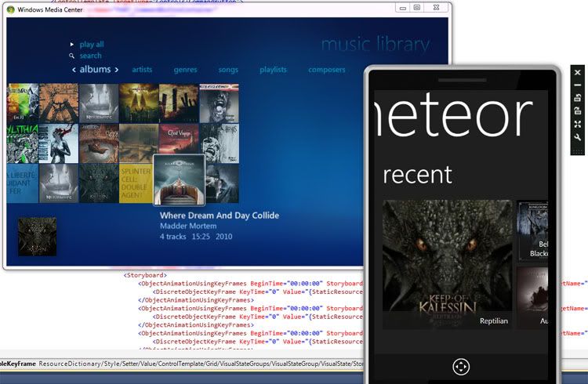
Task: Rotate emulator left using toolbar icon
Action: (578, 98)
